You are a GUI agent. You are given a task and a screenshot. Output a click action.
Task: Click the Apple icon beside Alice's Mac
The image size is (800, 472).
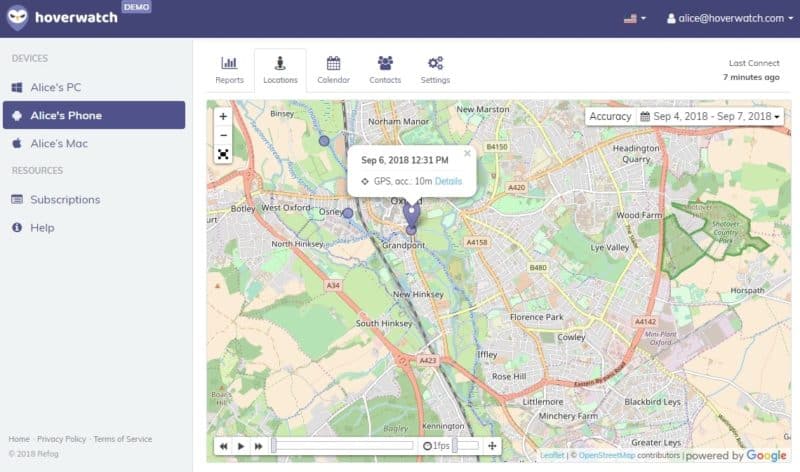pyautogui.click(x=17, y=143)
